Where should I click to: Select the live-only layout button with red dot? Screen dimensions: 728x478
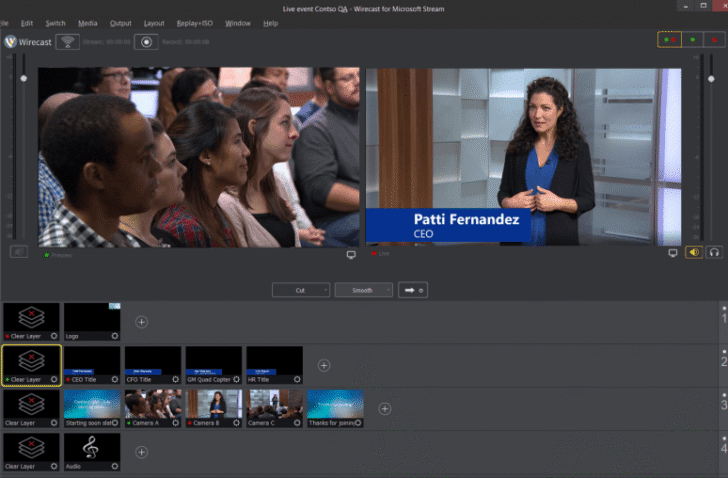715,40
